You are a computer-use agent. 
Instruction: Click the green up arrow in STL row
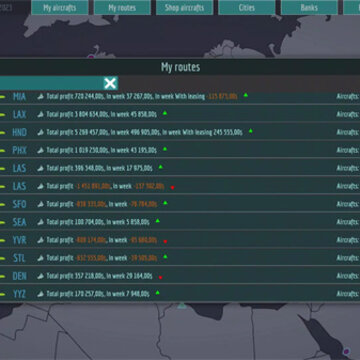[165, 257]
